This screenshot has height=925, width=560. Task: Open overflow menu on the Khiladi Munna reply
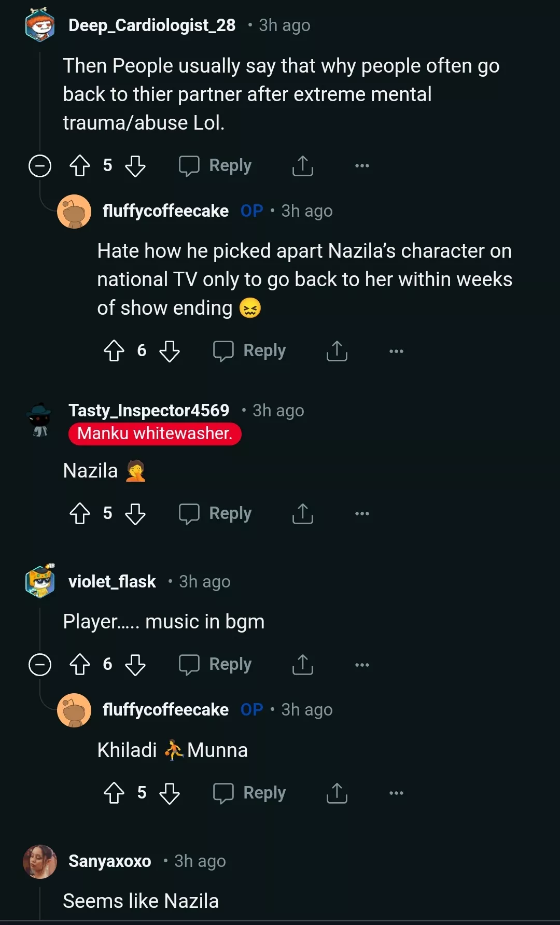[x=396, y=792]
